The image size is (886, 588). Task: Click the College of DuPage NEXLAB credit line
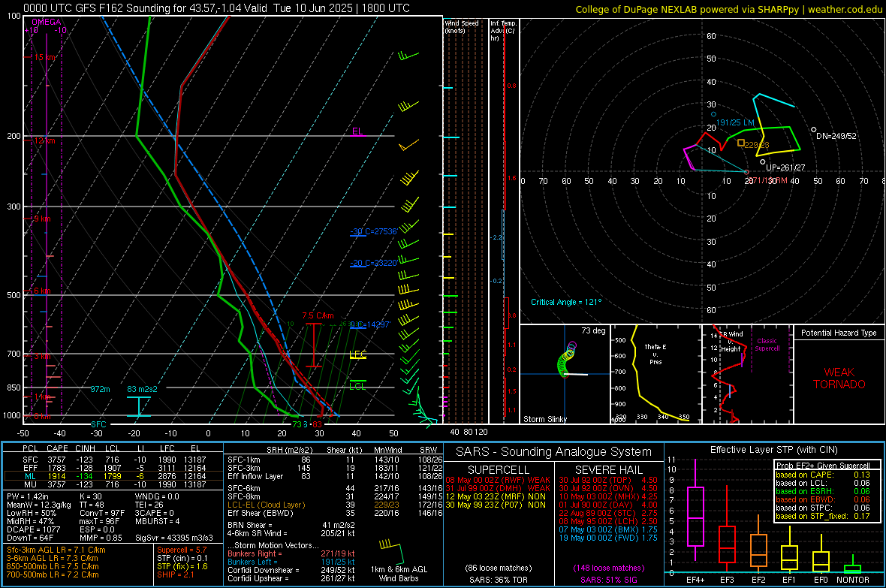728,9
